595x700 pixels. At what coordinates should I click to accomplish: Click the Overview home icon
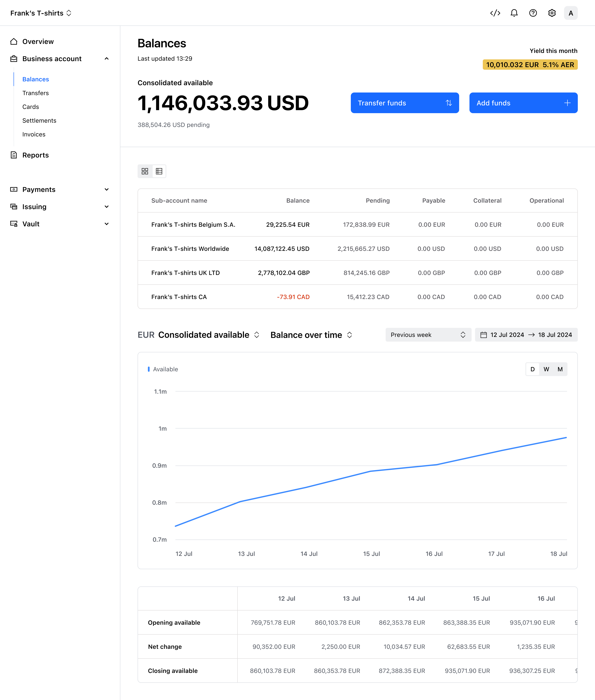(x=14, y=42)
